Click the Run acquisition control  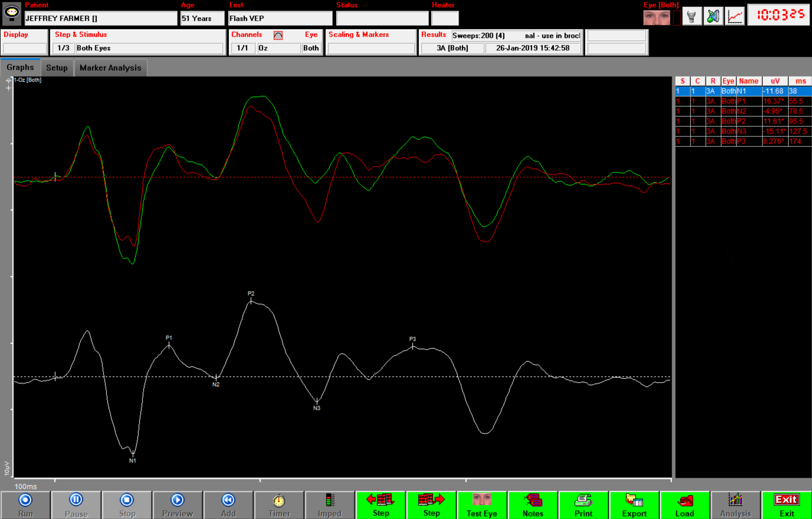coord(25,503)
